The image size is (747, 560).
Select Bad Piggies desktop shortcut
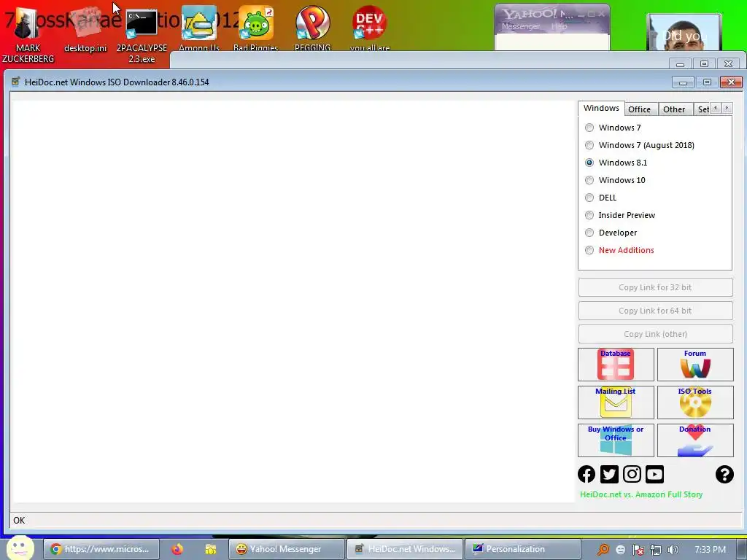point(256,28)
